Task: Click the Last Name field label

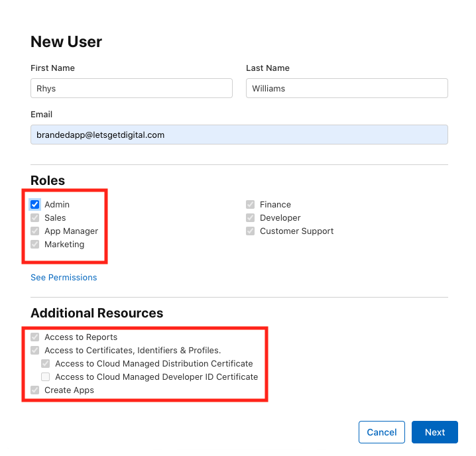Action: pyautogui.click(x=267, y=68)
